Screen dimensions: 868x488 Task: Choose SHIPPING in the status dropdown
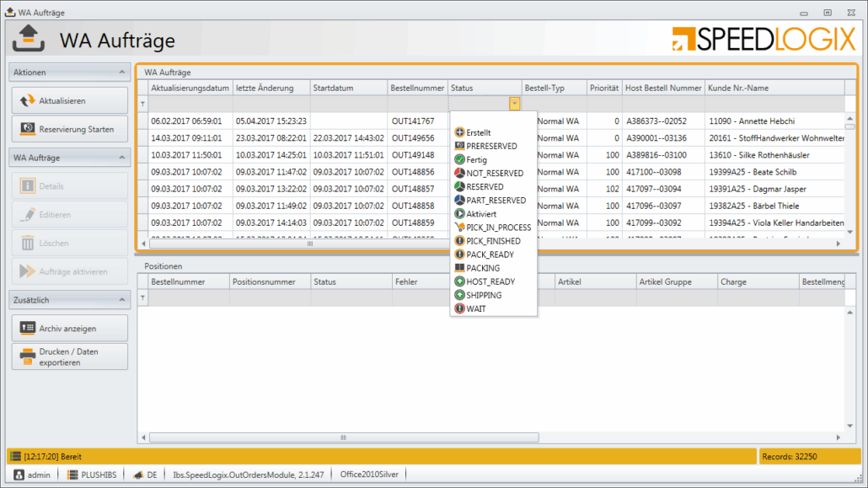(x=484, y=295)
